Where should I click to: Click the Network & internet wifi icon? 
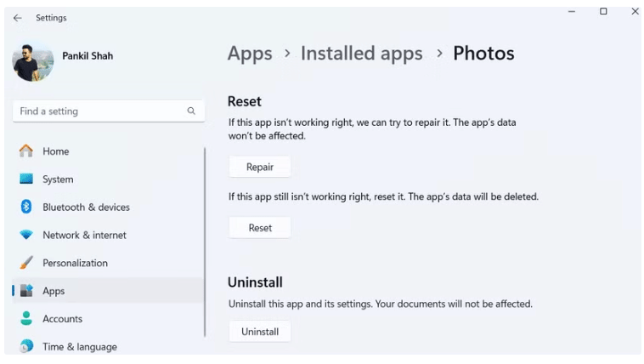[x=26, y=236]
